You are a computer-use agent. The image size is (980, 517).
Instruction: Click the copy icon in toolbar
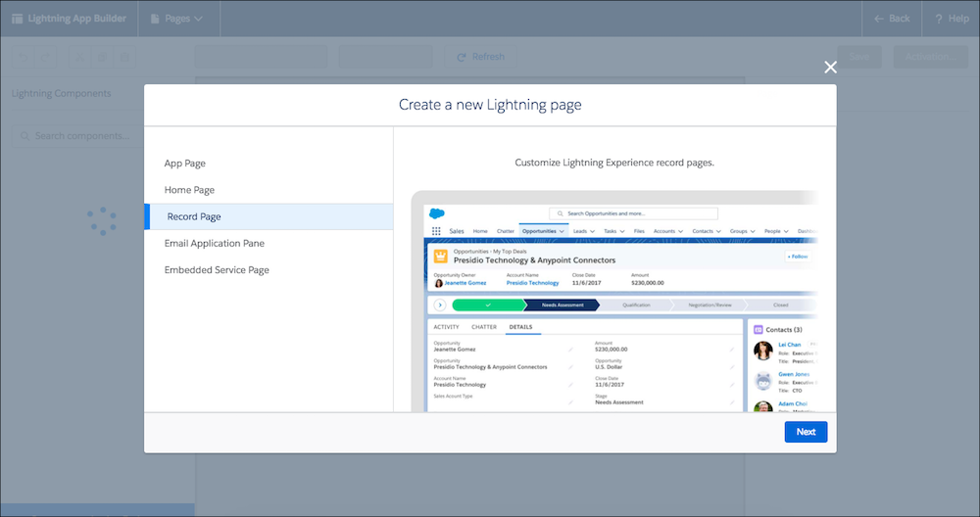coord(102,57)
